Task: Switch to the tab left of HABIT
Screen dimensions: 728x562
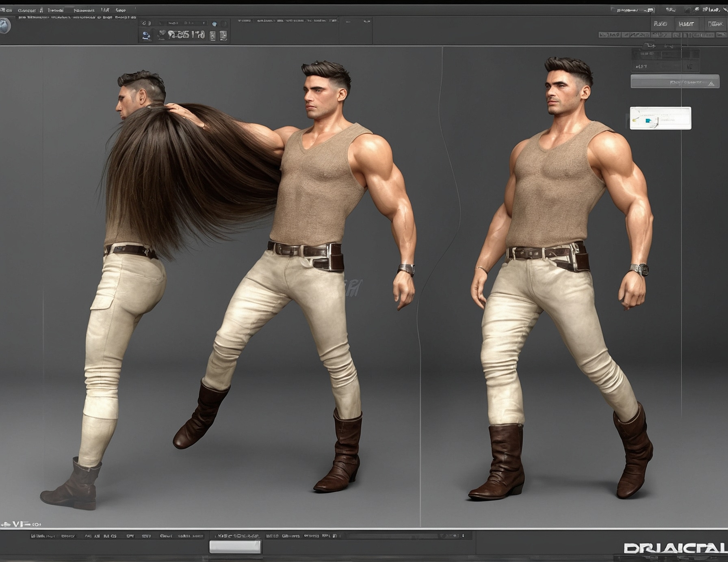Action: pyautogui.click(x=660, y=24)
